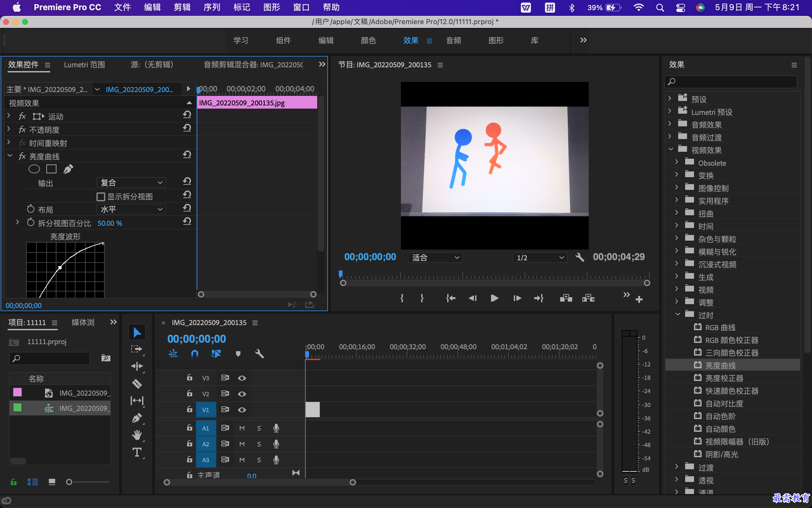Toggle nest sequence insert mode
The width and height of the screenshot is (812, 508).
point(173,354)
